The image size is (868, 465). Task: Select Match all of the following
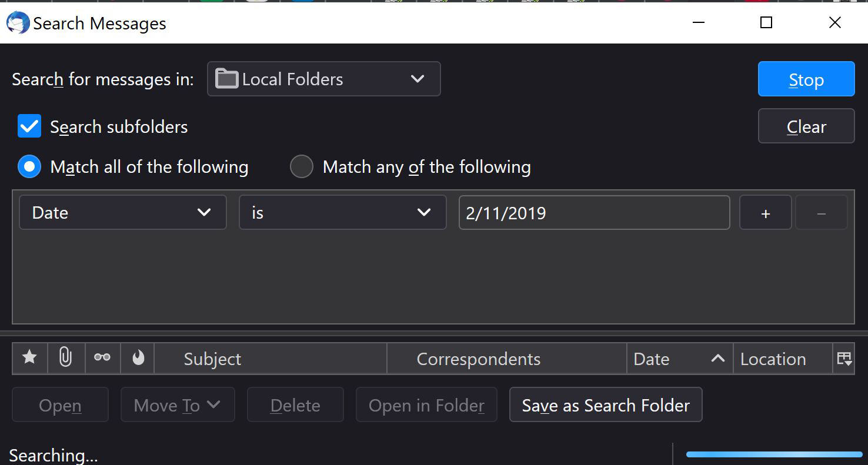point(29,167)
